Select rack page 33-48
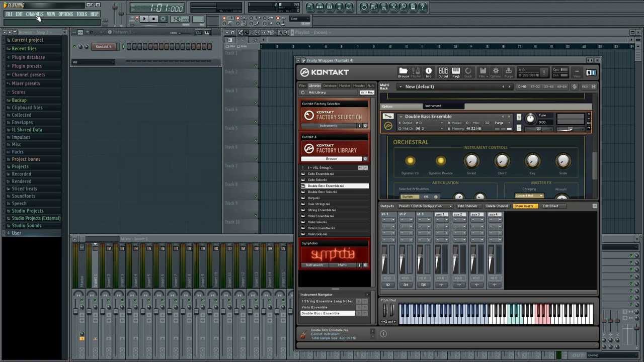 point(548,86)
